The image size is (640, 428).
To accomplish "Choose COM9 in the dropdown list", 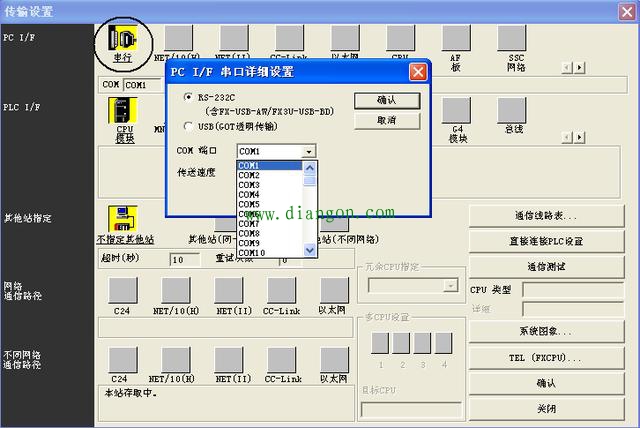I will 269,243.
